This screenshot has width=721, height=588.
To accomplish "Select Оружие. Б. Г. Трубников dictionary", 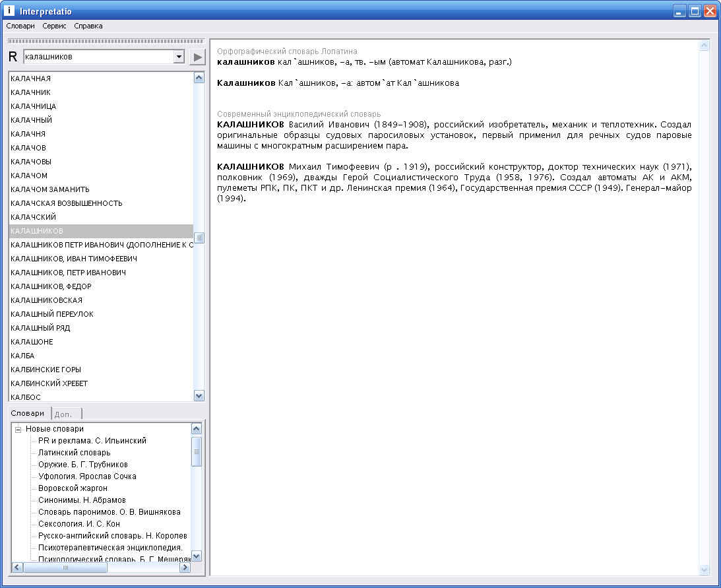I will (83, 465).
